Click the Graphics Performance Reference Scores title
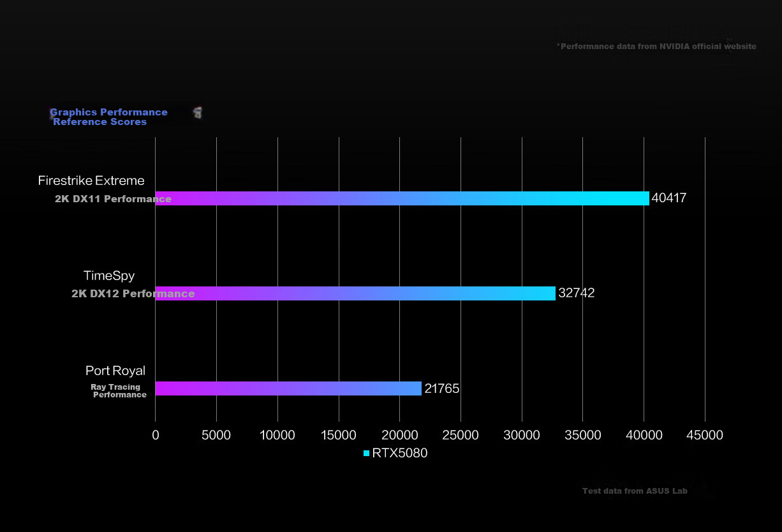Image resolution: width=782 pixels, height=532 pixels. [108, 117]
